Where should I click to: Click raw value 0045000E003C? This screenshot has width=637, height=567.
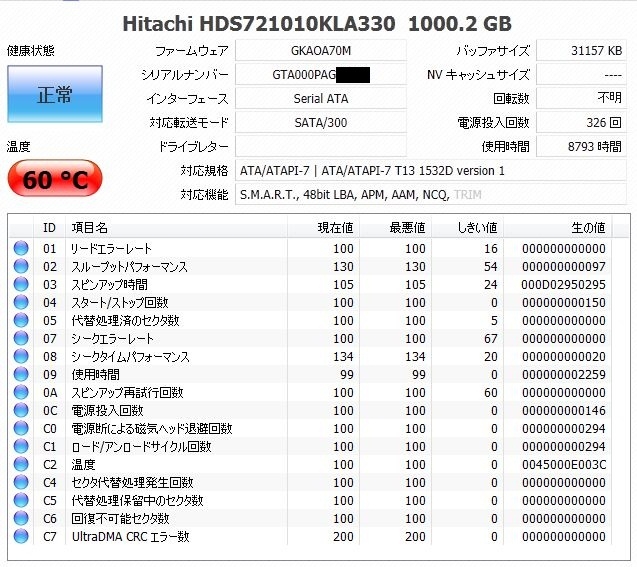tap(564, 465)
